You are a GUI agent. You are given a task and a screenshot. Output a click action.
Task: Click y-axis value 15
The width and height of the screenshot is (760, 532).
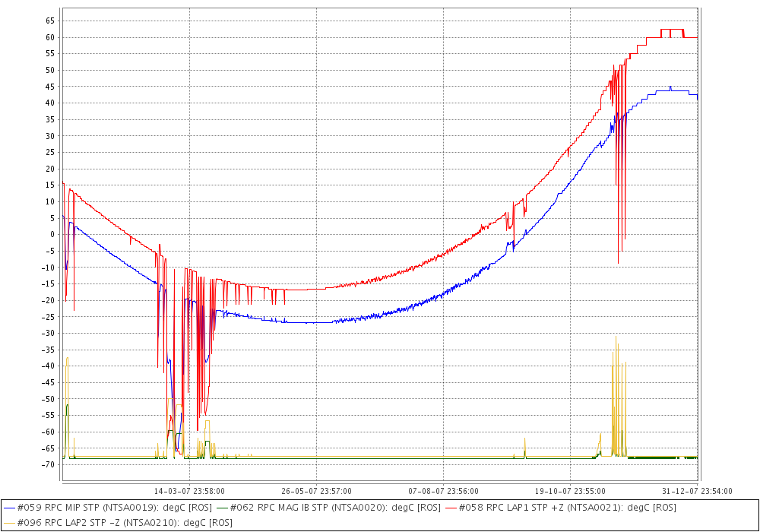50,185
